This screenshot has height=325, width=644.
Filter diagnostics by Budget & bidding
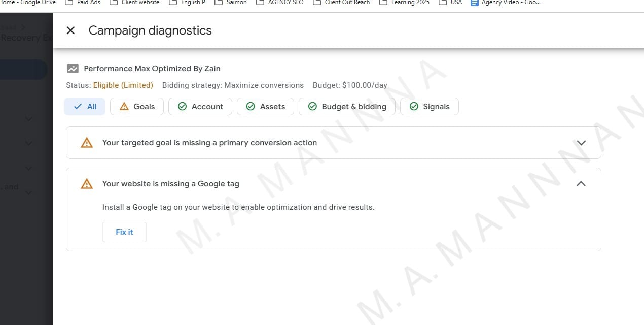point(347,107)
